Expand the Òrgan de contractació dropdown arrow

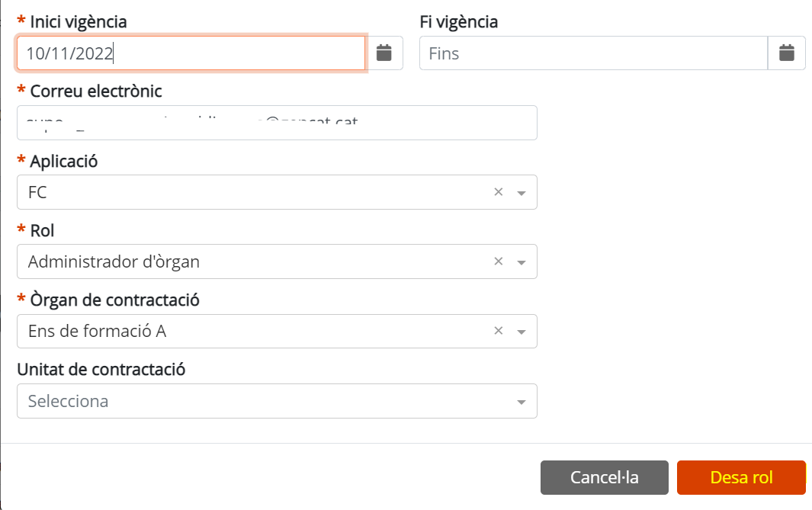pos(522,332)
